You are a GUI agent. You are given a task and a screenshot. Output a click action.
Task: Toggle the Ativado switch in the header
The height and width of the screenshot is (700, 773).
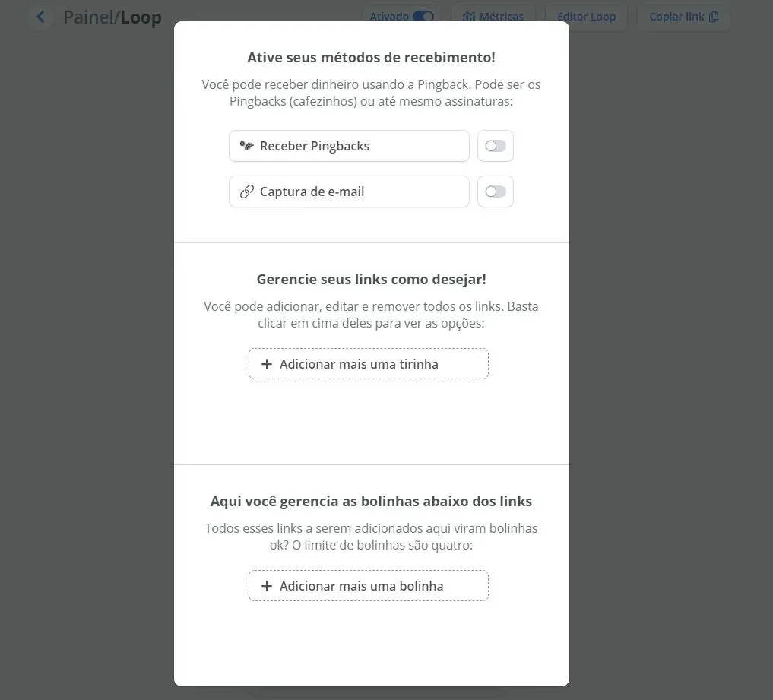[x=423, y=17]
